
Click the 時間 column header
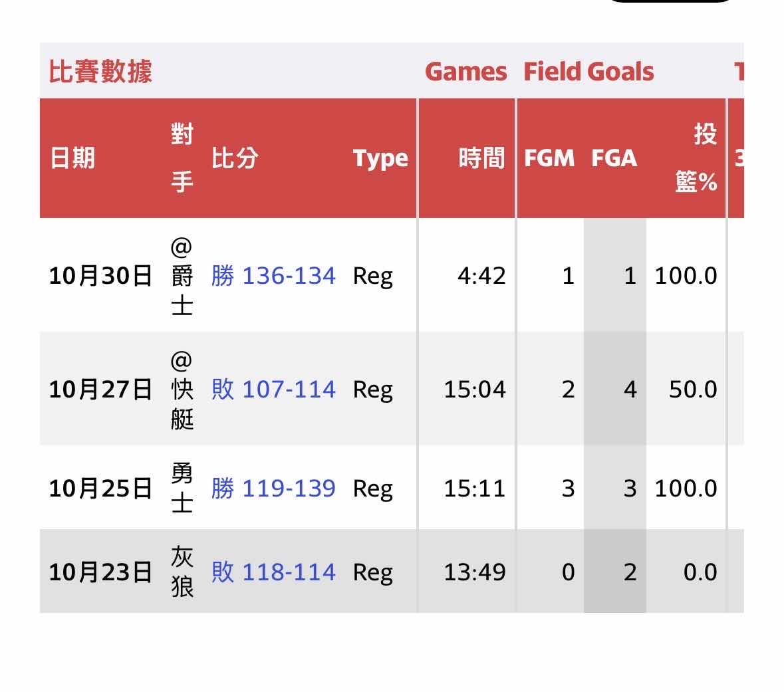click(481, 158)
